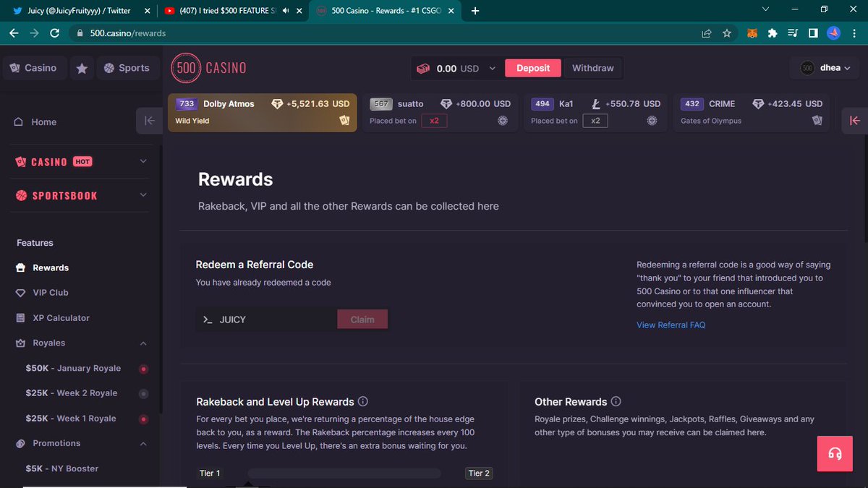Click the Tier 2 label

click(479, 474)
